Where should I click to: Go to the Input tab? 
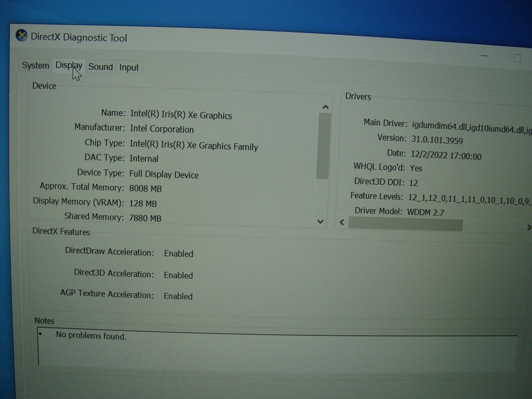tap(129, 67)
